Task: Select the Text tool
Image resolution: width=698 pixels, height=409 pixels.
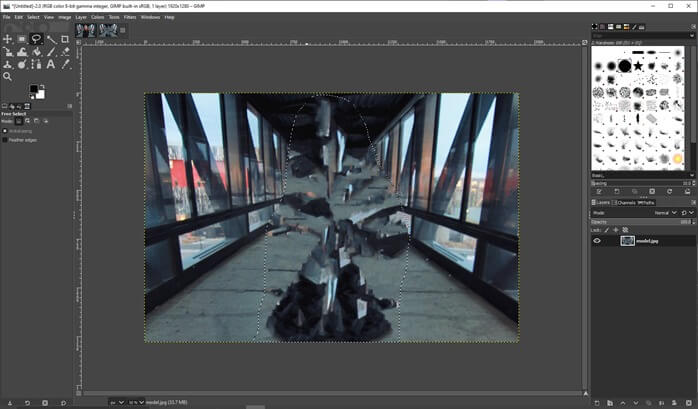Action: (x=51, y=65)
